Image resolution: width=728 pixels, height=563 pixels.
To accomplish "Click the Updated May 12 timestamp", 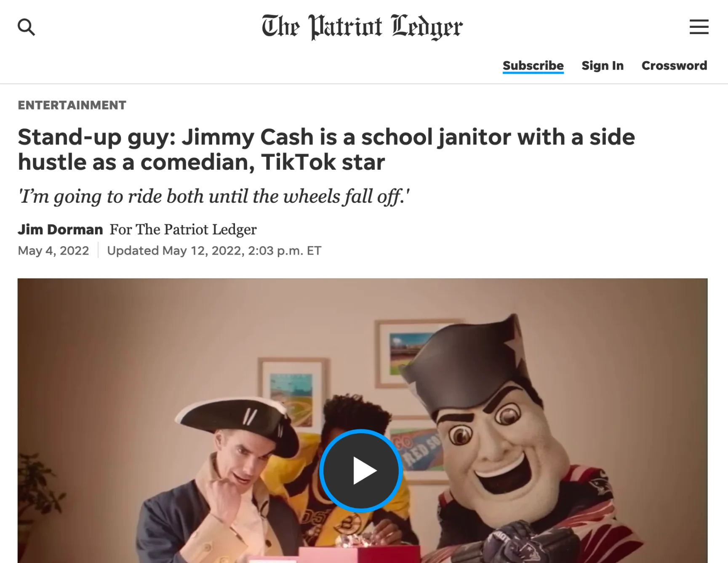I will [x=214, y=250].
